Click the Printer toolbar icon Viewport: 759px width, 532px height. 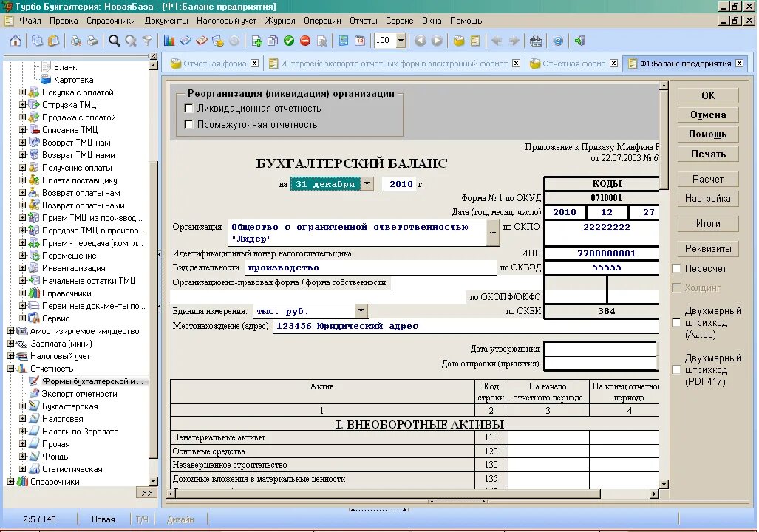(x=92, y=41)
